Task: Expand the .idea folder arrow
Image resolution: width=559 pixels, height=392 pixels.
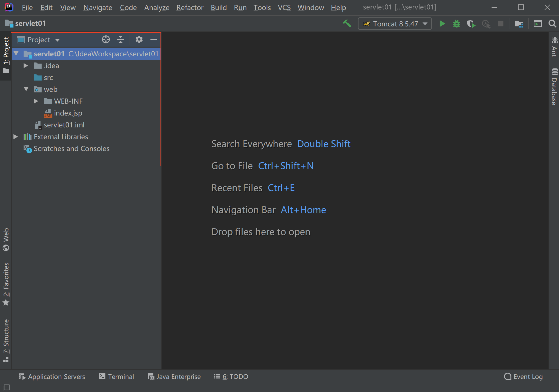Action: pos(26,66)
